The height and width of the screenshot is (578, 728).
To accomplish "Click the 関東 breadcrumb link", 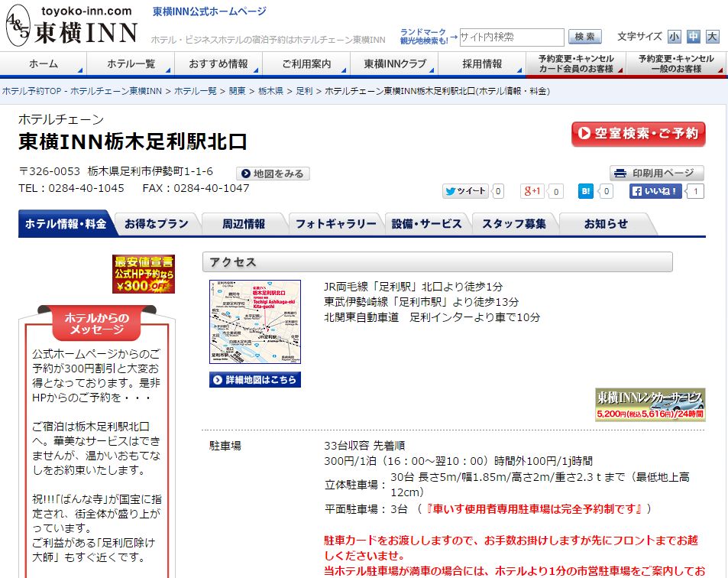I will click(238, 91).
